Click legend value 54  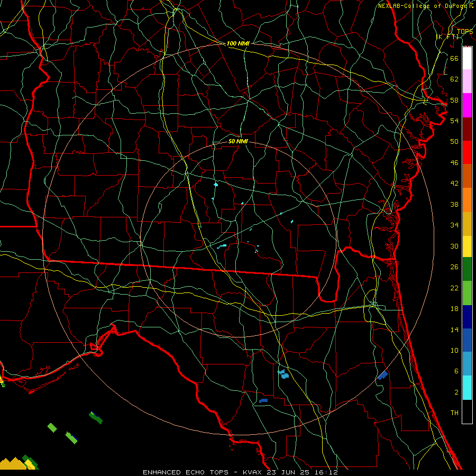454,121
